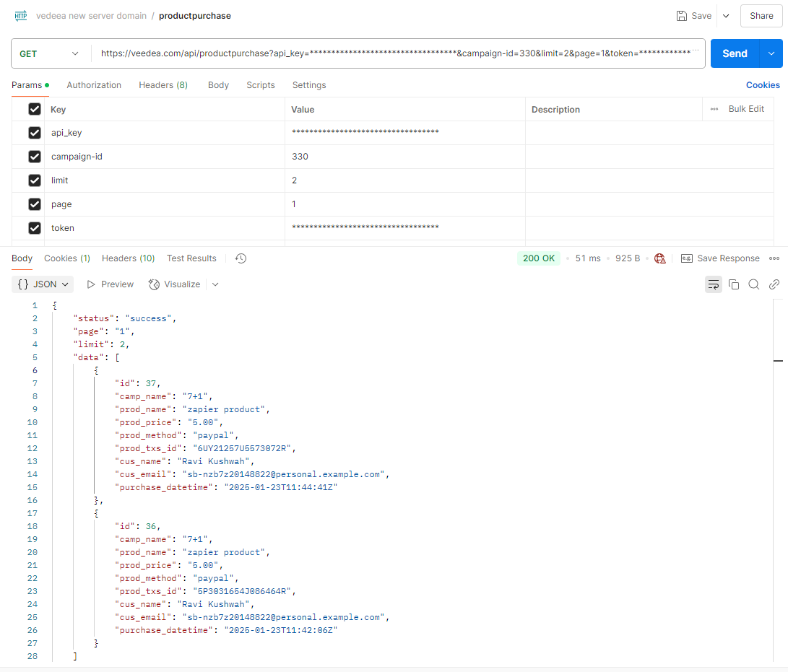The height and width of the screenshot is (672, 788).
Task: Open response more options ellipsis
Action: point(774,258)
